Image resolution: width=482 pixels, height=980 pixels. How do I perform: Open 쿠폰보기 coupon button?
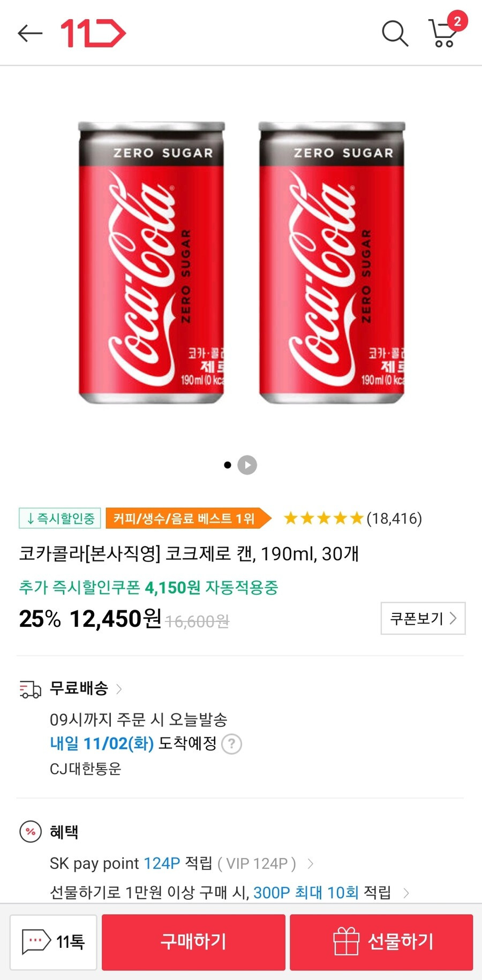pos(423,618)
